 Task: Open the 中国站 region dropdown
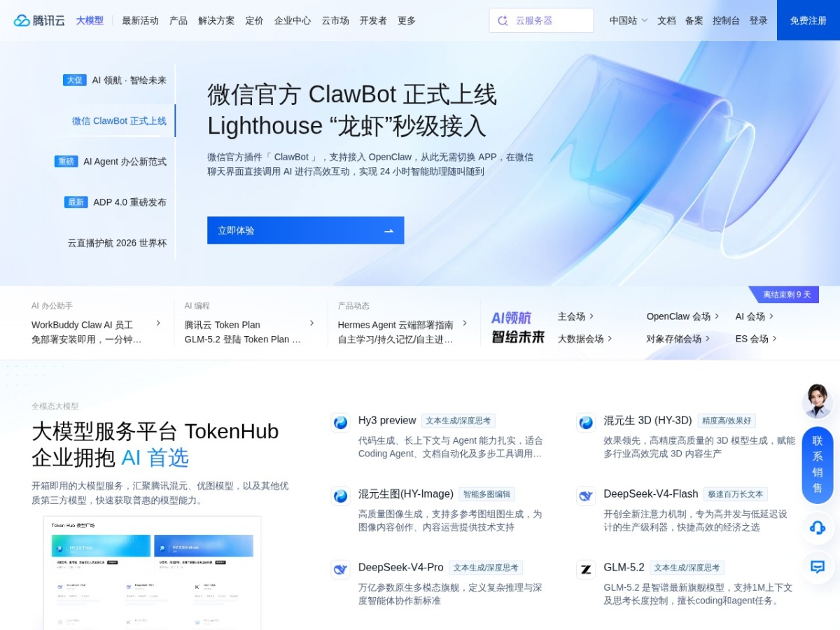coord(628,20)
